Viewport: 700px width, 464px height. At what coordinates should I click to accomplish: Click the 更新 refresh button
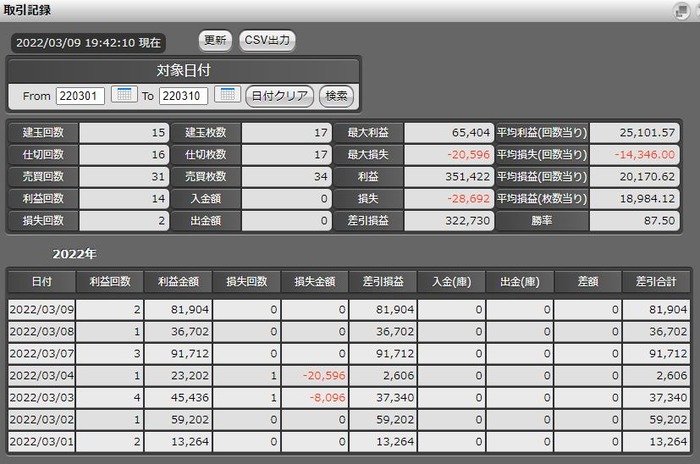[x=215, y=40]
